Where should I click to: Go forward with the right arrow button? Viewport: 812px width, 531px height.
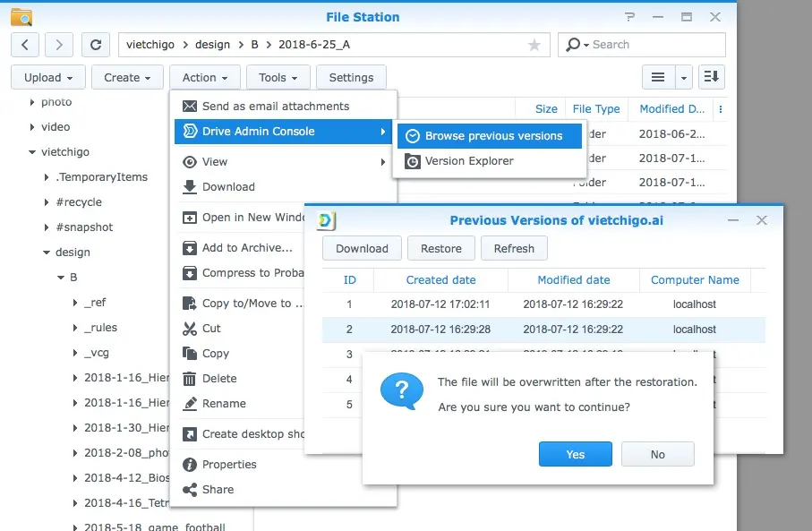59,45
